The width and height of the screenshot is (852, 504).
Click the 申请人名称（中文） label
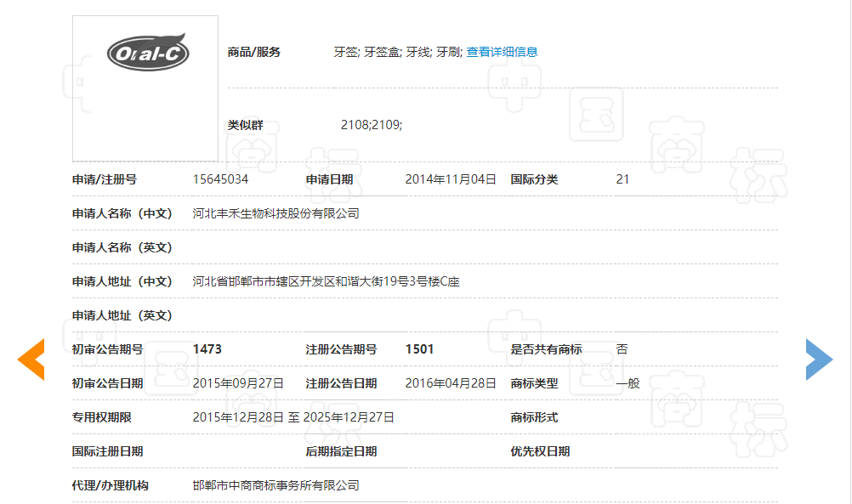[x=122, y=213]
